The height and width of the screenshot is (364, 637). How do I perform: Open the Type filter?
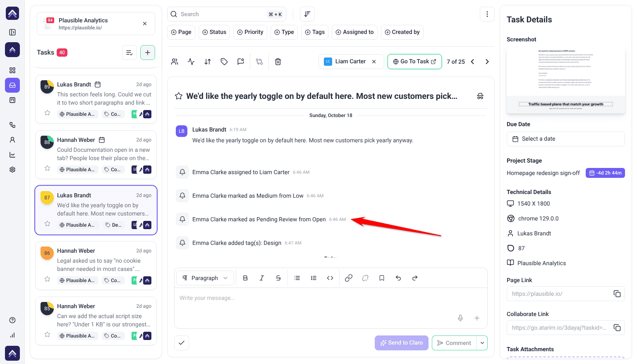click(284, 32)
